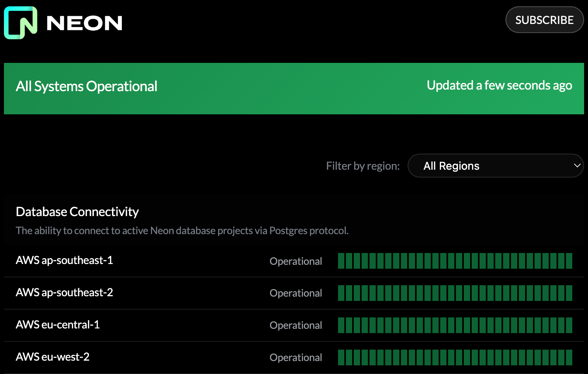588x374 pixels.
Task: Select the AWS eu-central-1 row
Action: tap(57, 325)
